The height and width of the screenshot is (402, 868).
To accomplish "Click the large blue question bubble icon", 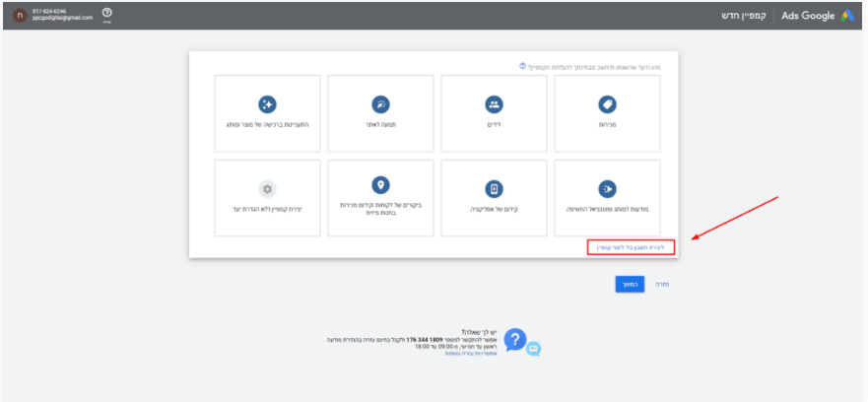I will (515, 340).
